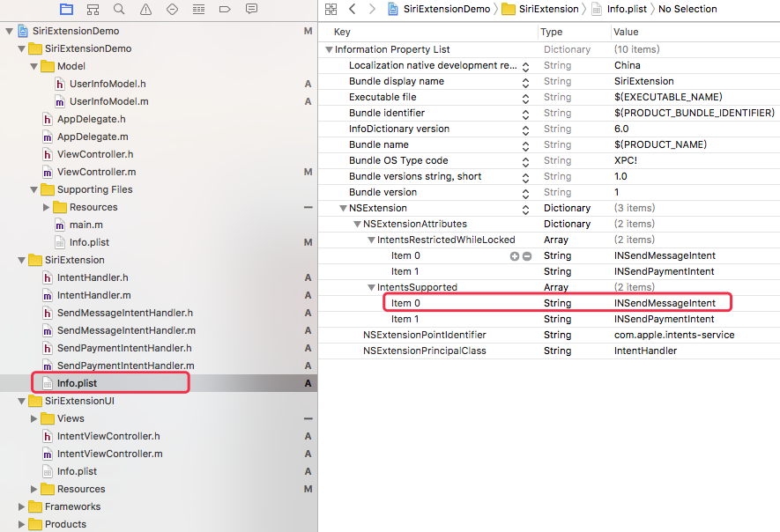Collapse the NSExtension dictionary row
Viewport: 780px width, 532px height.
344,208
